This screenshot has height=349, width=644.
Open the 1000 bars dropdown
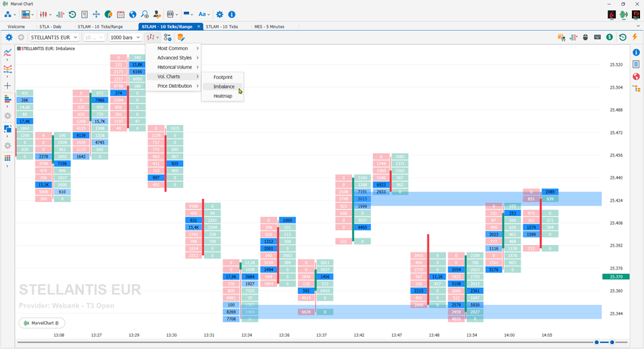click(x=125, y=38)
